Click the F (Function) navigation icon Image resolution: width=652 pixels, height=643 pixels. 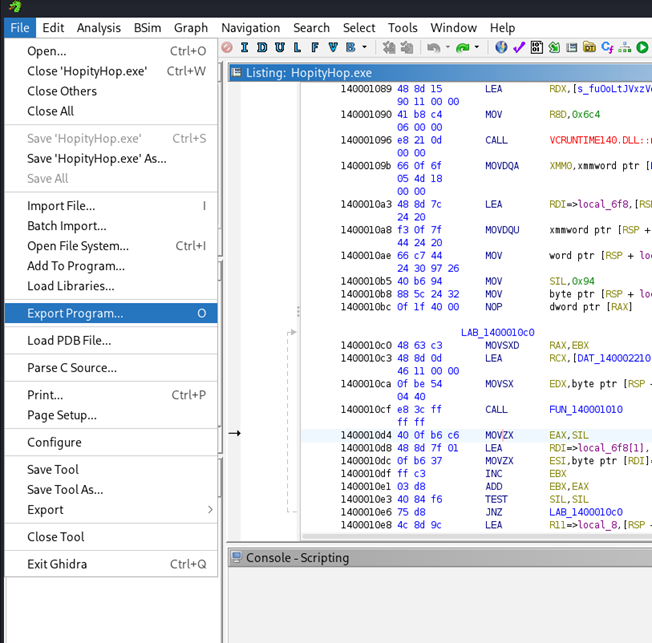(315, 47)
